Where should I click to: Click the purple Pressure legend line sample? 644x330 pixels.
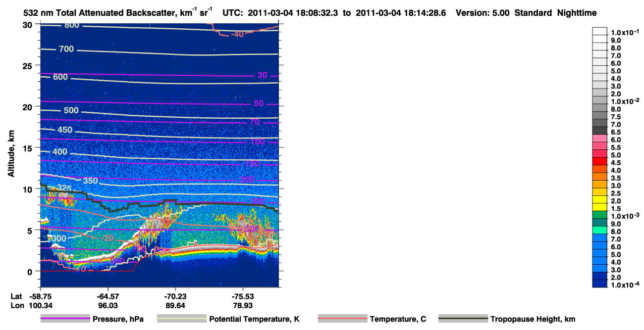click(65, 319)
